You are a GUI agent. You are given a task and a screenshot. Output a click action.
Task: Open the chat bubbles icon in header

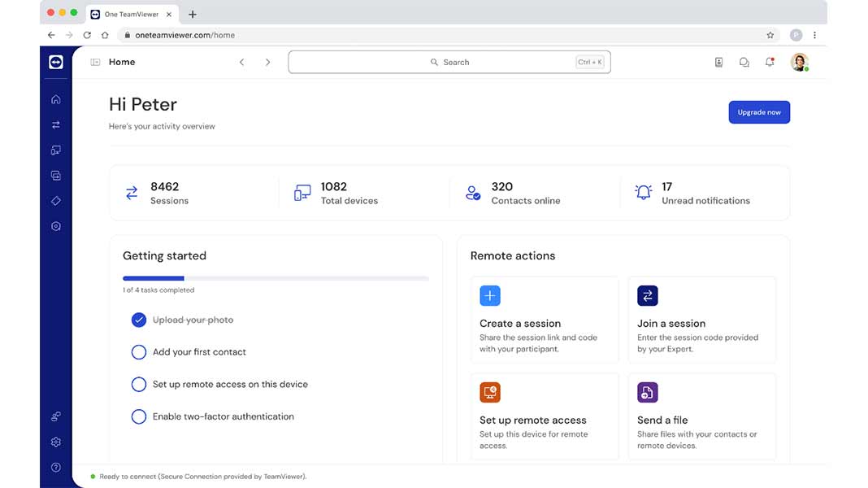tap(744, 62)
